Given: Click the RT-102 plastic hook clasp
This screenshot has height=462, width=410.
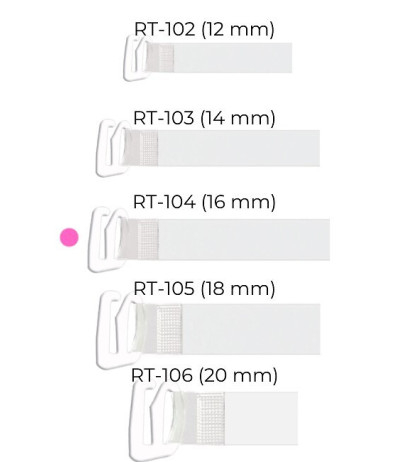Looking at the screenshot, I should pyautogui.click(x=136, y=58).
